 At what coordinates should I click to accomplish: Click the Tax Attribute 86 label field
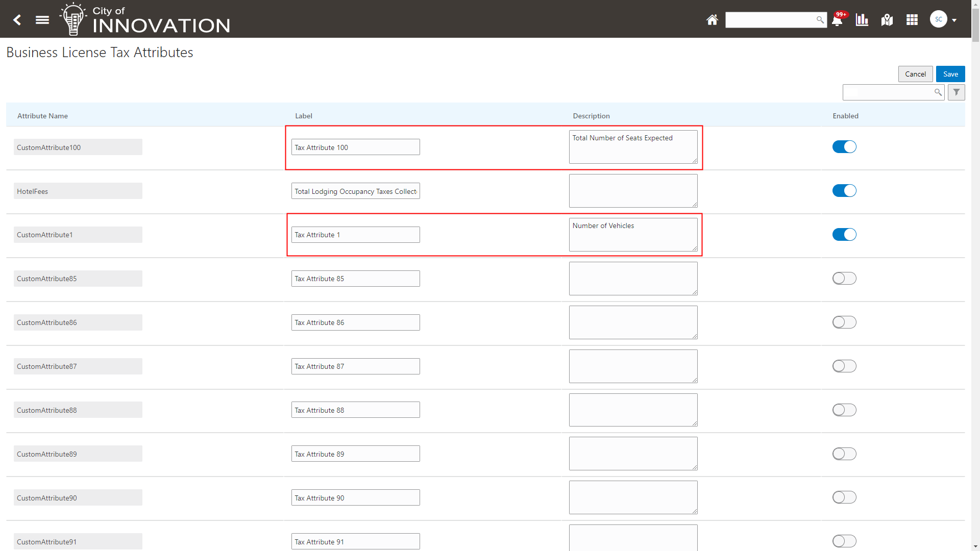[355, 322]
